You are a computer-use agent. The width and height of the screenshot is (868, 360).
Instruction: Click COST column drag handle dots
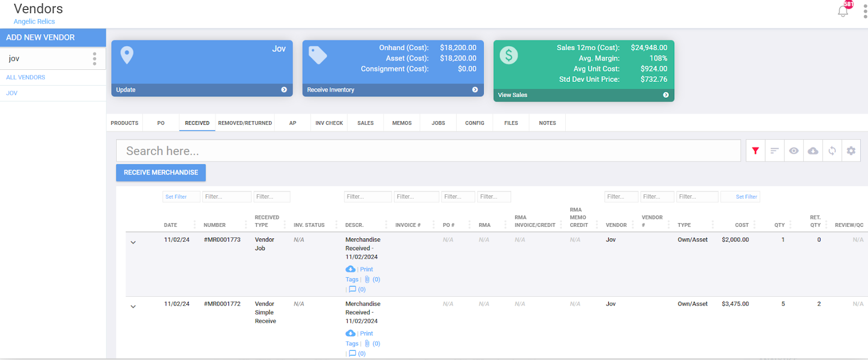pos(755,225)
